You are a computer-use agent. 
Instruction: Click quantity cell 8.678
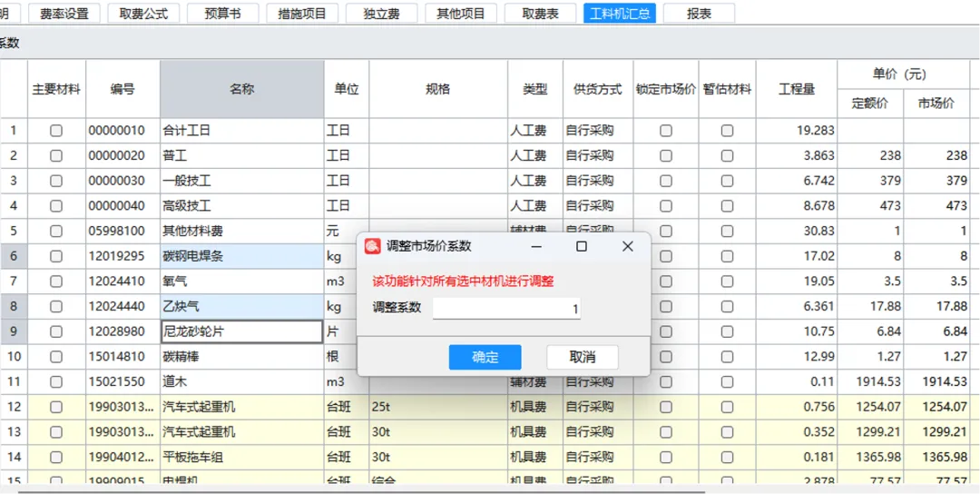tap(797, 206)
